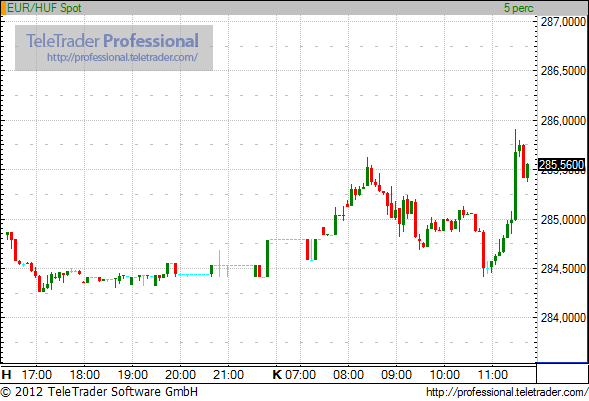The width and height of the screenshot is (589, 401).
Task: Click the orange marker beside chart title
Action: point(3,8)
